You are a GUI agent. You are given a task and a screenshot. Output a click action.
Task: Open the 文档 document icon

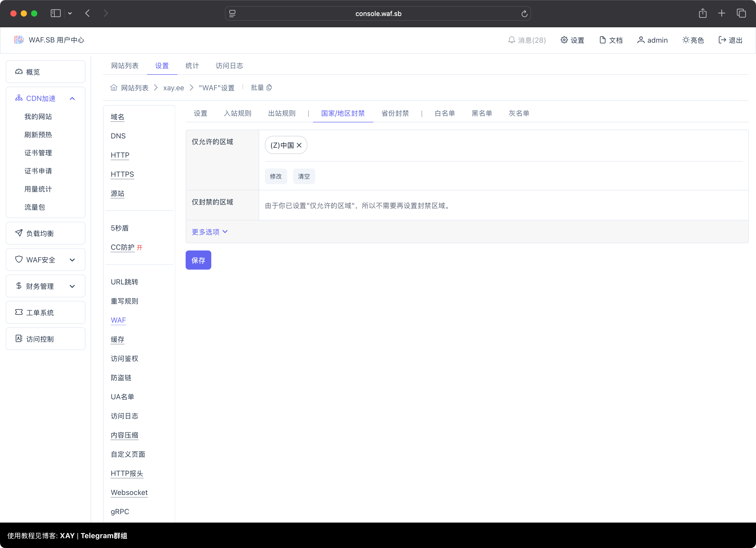click(x=602, y=40)
